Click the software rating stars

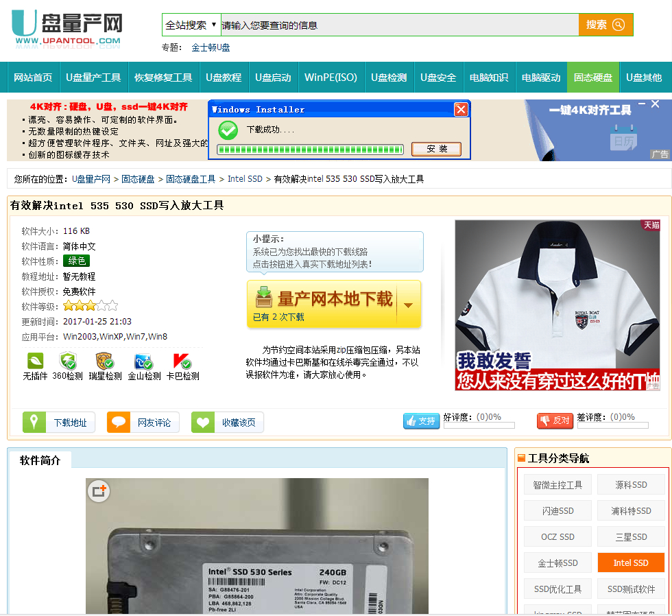click(91, 306)
